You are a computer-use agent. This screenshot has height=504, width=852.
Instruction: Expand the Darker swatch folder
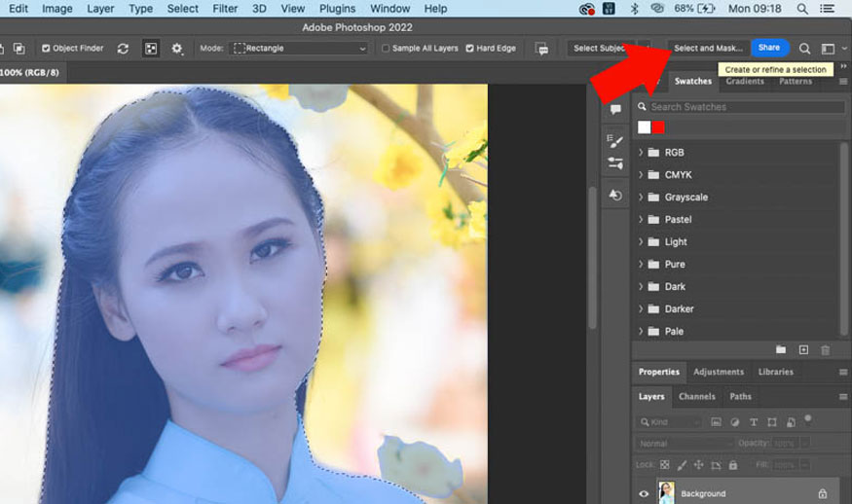click(641, 308)
